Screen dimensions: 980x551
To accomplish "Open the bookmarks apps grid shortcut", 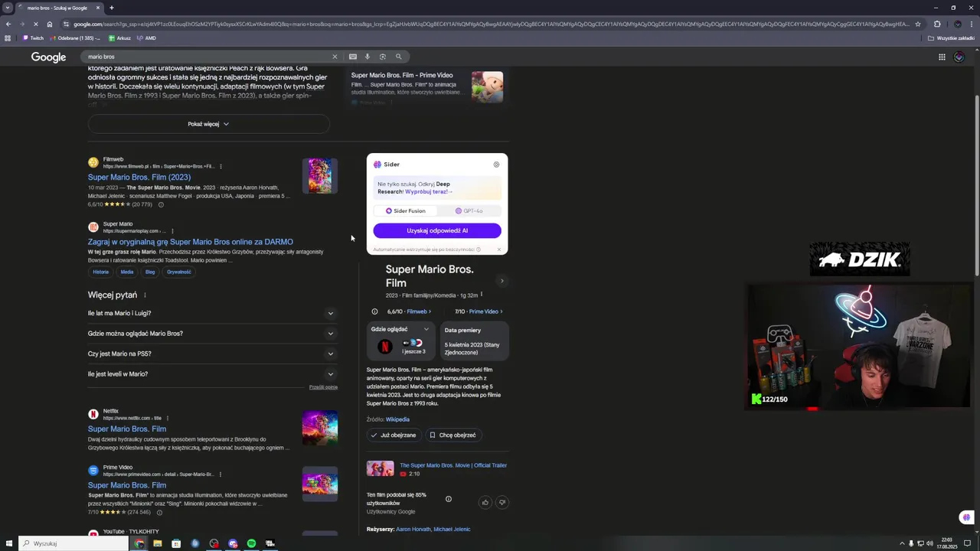I will coord(8,37).
